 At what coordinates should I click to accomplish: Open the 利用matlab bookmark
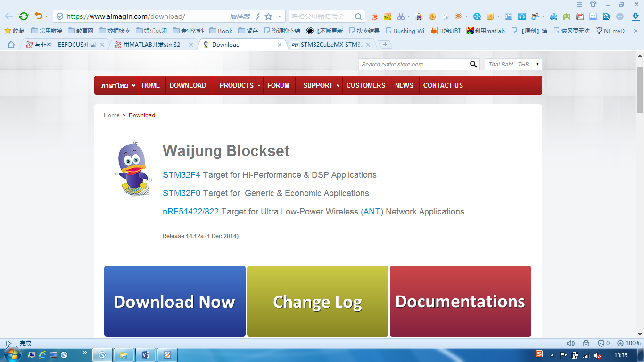coord(486,31)
